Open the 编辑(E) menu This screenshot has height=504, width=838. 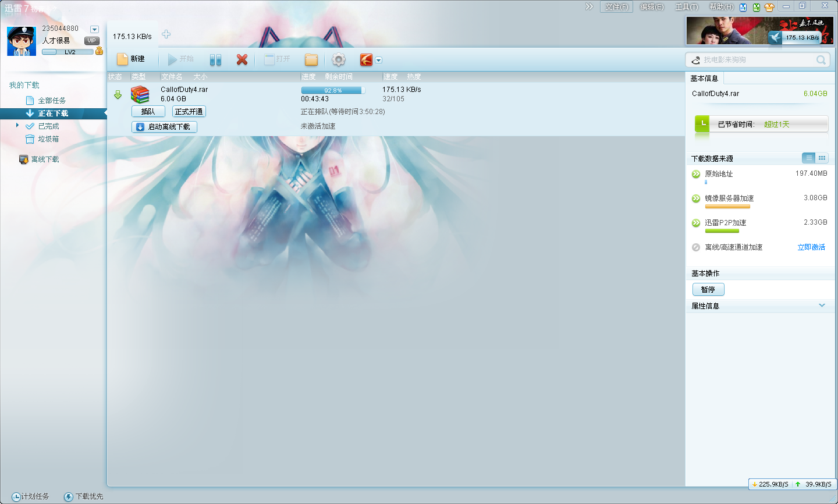[x=652, y=7]
